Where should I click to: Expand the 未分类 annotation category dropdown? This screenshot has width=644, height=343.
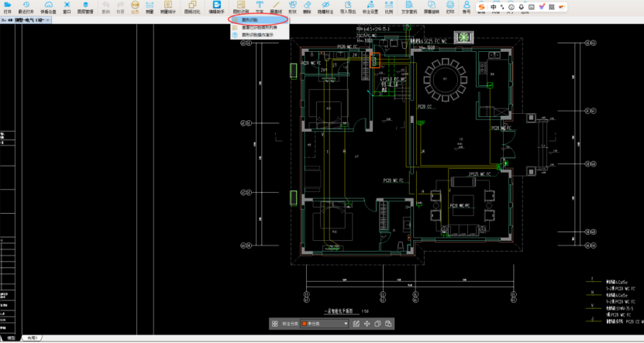tap(346, 324)
